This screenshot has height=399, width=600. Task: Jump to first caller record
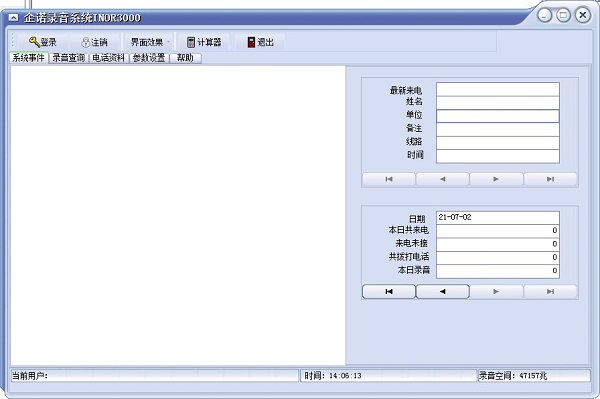(x=389, y=179)
